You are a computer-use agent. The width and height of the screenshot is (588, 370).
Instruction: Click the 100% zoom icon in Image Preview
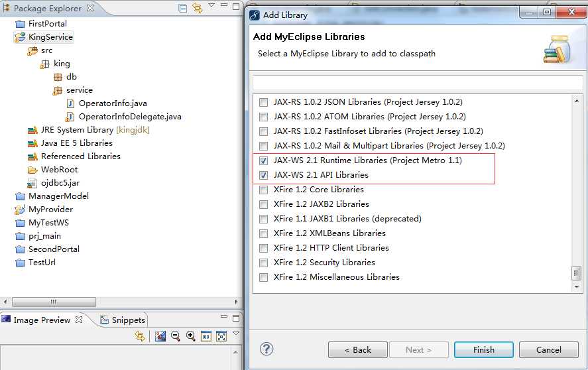[x=206, y=336]
